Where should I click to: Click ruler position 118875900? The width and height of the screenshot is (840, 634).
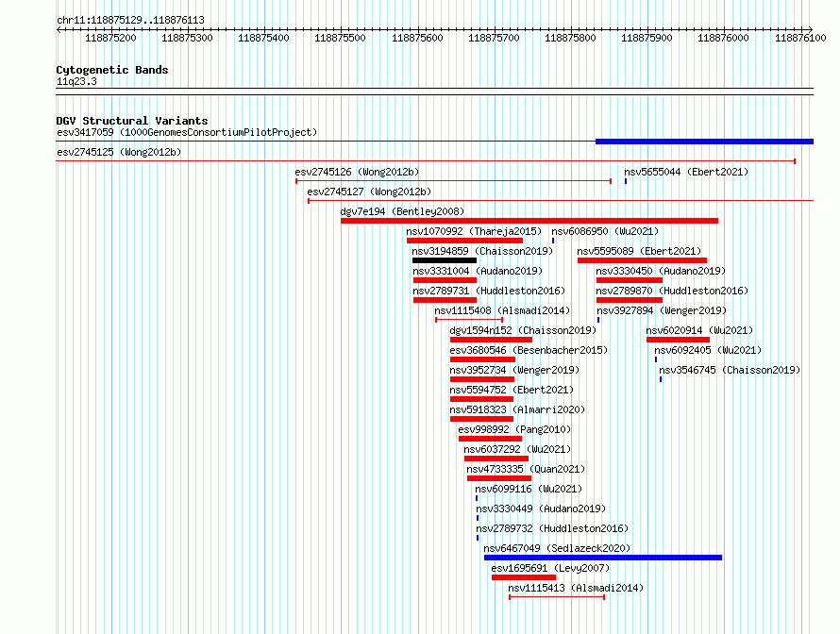point(647,38)
